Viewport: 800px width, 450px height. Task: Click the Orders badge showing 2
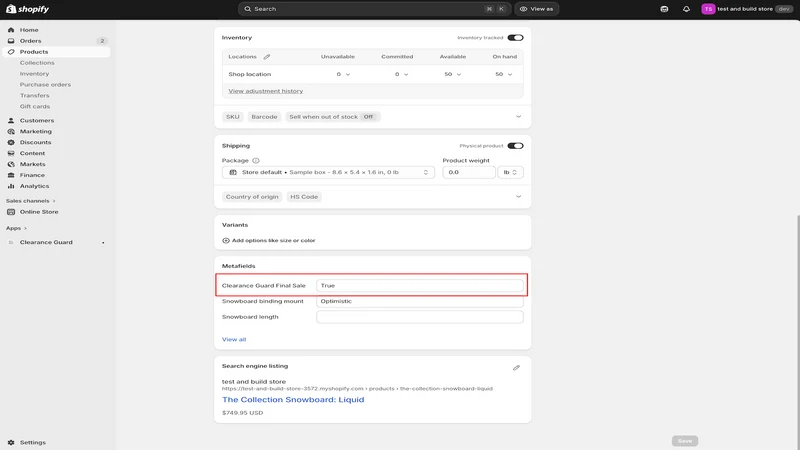(102, 41)
